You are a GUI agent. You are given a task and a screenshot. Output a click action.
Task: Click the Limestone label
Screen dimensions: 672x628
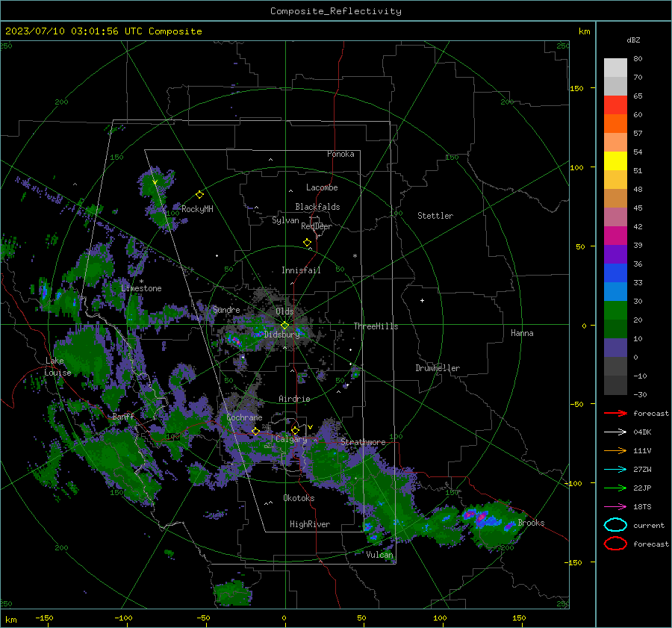click(x=141, y=288)
